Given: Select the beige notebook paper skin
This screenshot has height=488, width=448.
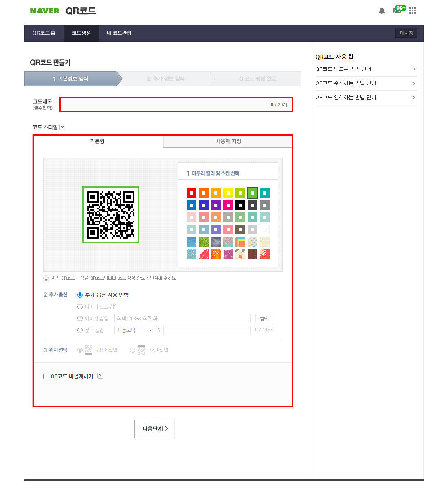Looking at the screenshot, I should pos(265,242).
